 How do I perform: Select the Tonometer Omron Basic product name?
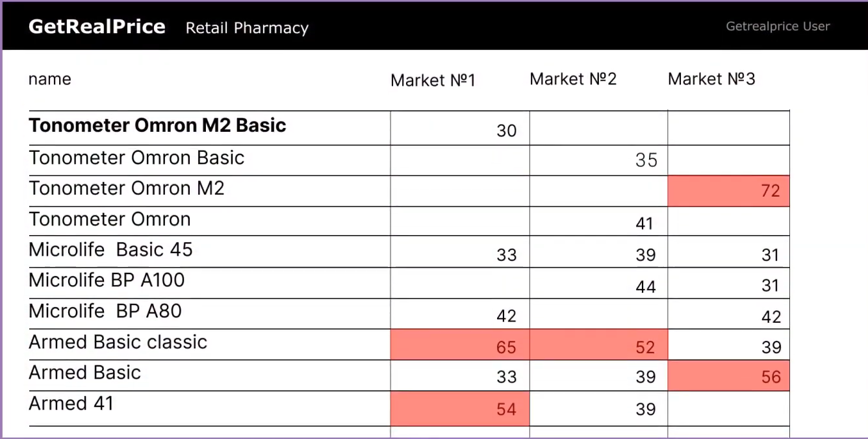136,158
